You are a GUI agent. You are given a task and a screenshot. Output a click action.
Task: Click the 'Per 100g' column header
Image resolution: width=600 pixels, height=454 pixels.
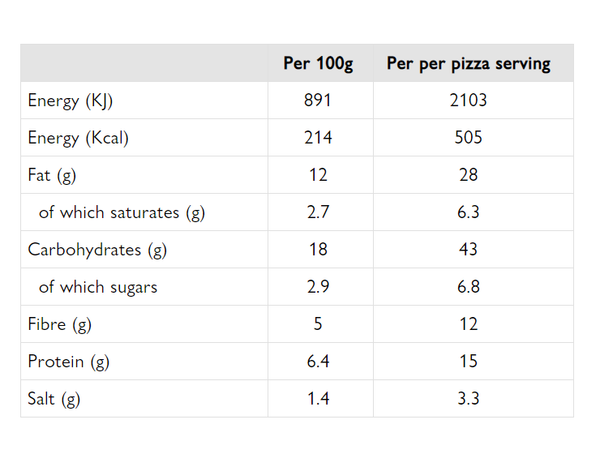(318, 63)
